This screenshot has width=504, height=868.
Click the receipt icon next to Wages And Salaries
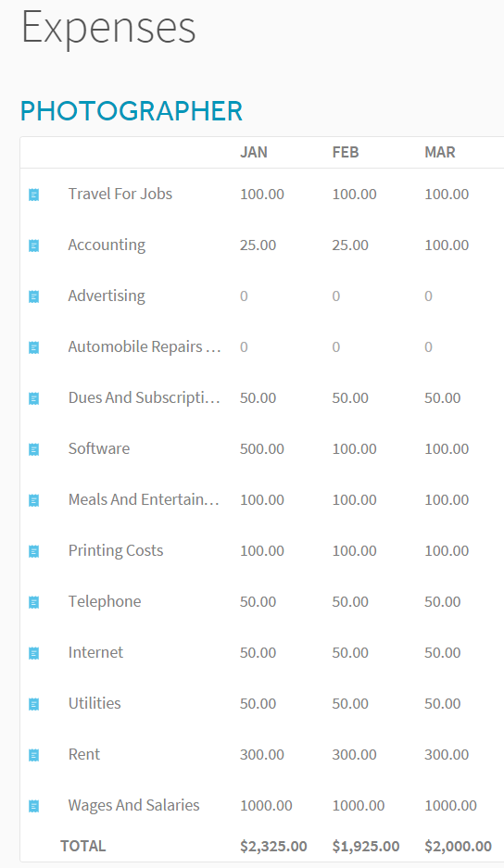(x=33, y=805)
